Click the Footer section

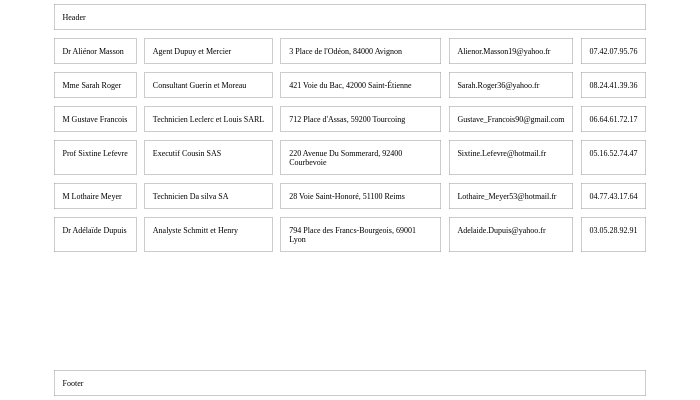click(349, 383)
